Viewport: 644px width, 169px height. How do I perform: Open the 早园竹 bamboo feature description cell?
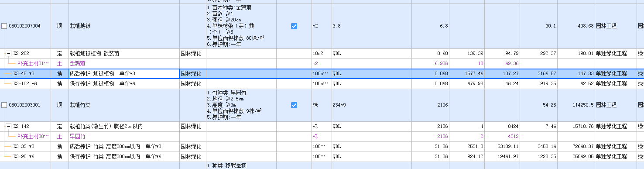tap(241, 105)
